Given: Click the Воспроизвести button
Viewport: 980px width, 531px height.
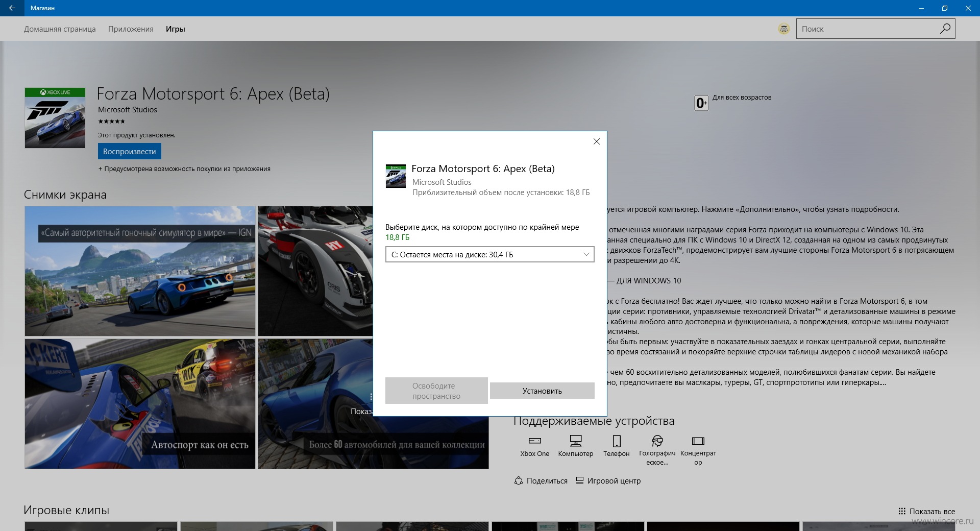Looking at the screenshot, I should tap(130, 152).
